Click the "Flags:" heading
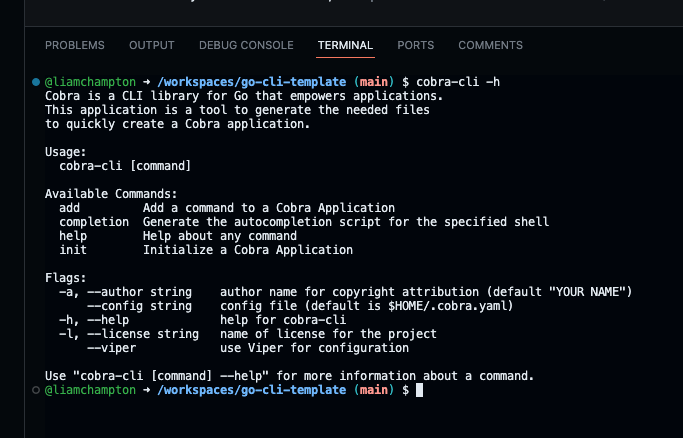 [66, 278]
